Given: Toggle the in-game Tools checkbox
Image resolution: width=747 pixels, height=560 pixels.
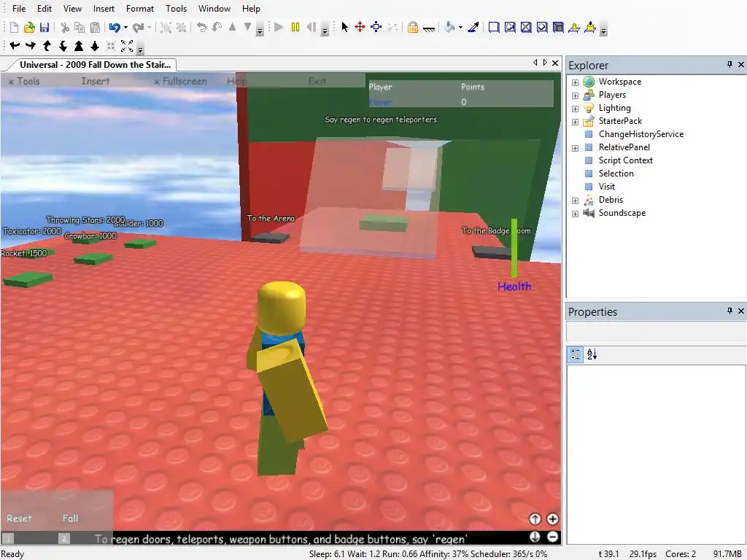Looking at the screenshot, I should (x=11, y=82).
